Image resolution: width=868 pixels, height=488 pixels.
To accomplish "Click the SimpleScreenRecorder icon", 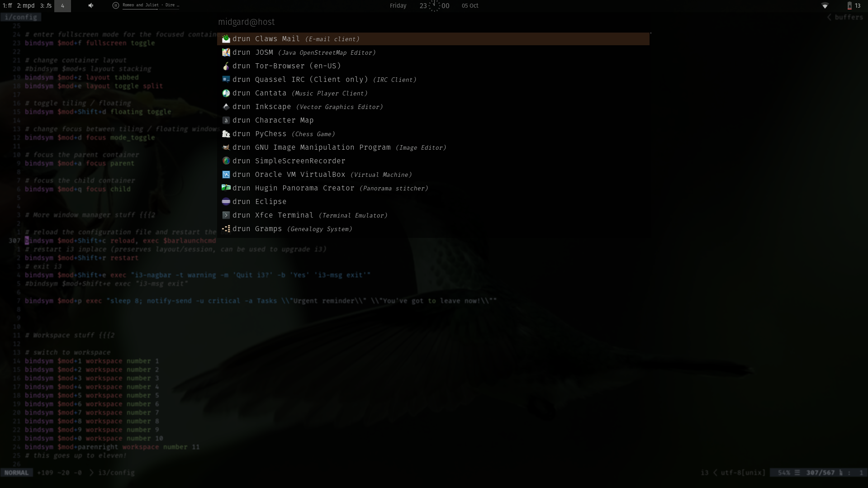I will [226, 161].
